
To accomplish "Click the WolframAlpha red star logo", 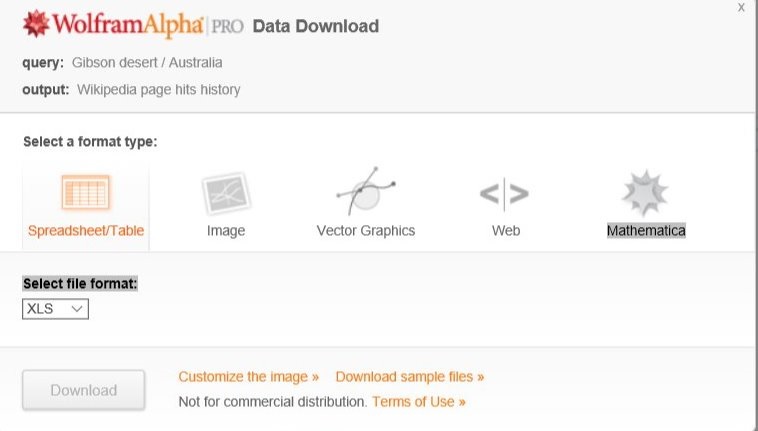I will (35, 24).
